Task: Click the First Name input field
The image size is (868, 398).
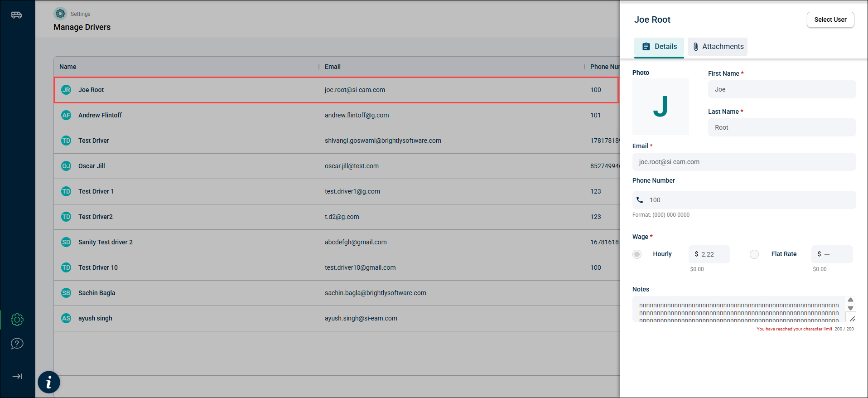Action: pyautogui.click(x=782, y=89)
